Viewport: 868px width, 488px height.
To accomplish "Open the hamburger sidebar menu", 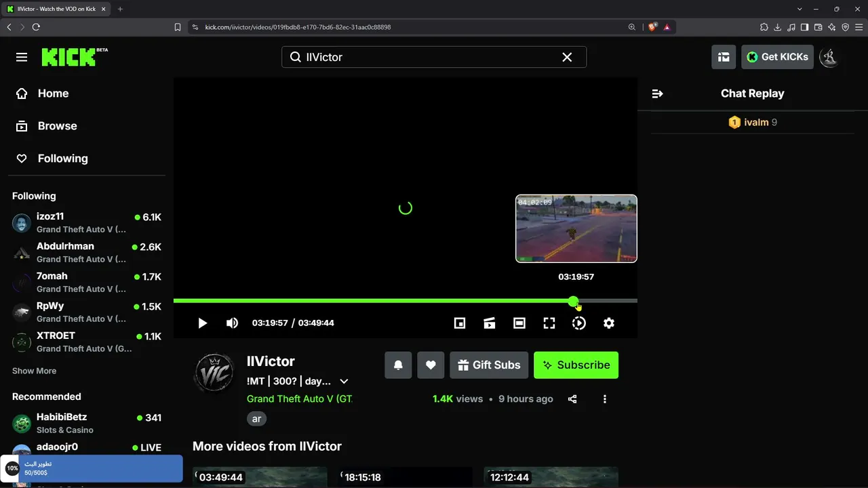I will (22, 57).
